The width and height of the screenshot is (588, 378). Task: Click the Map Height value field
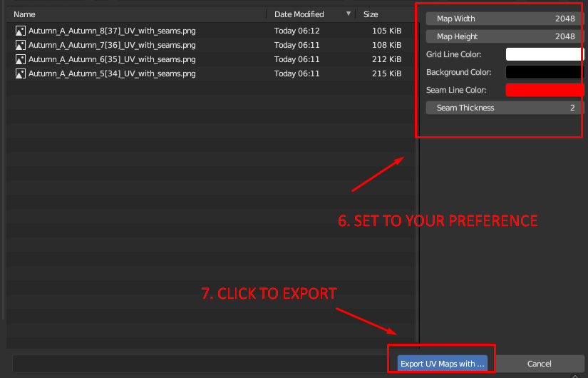tap(505, 36)
